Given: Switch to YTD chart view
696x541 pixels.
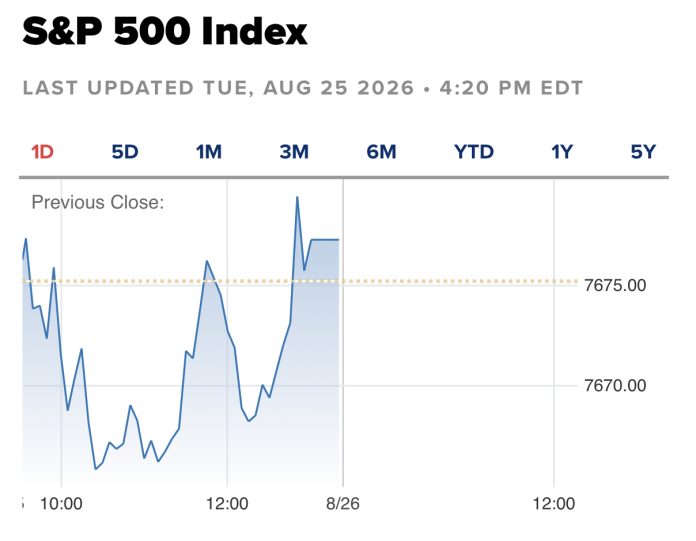Looking at the screenshot, I should [474, 152].
